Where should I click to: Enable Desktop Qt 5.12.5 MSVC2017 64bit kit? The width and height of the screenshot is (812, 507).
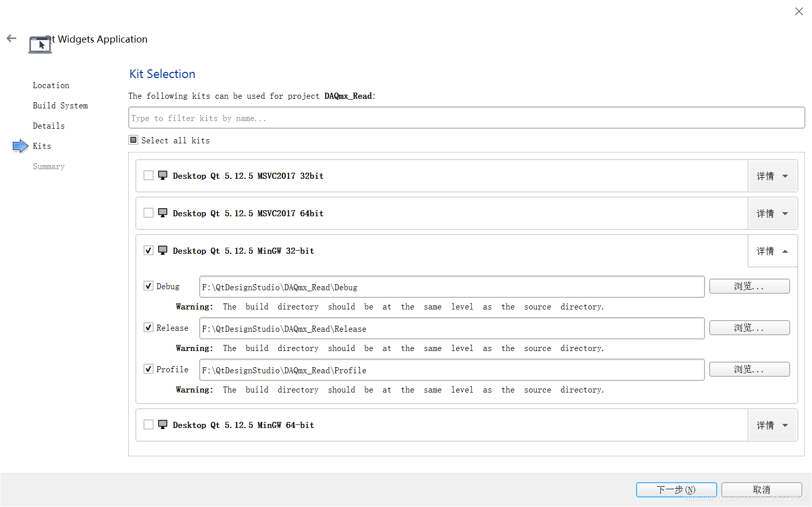coord(149,213)
